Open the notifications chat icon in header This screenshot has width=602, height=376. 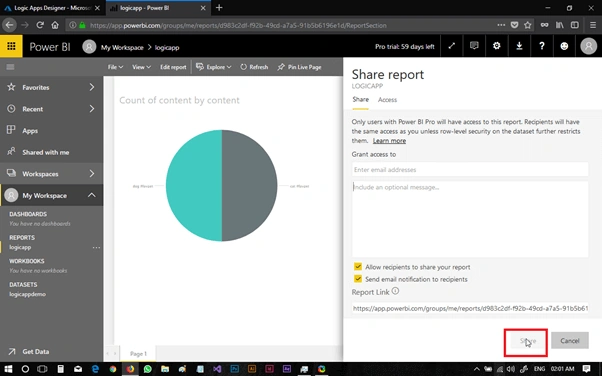pyautogui.click(x=474, y=46)
